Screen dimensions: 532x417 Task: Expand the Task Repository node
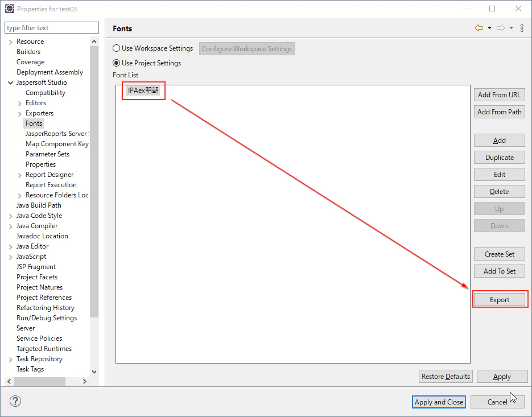[x=10, y=360]
